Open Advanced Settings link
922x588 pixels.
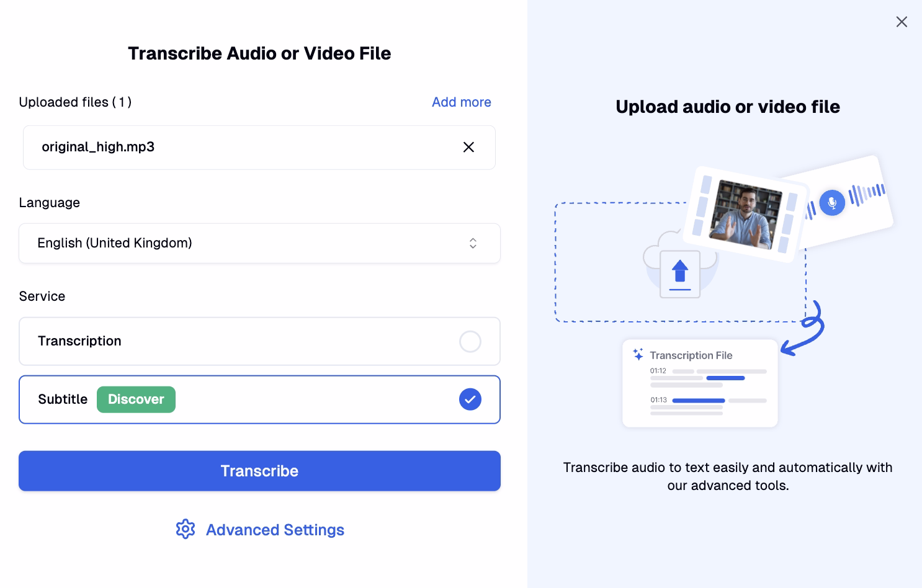tap(275, 530)
